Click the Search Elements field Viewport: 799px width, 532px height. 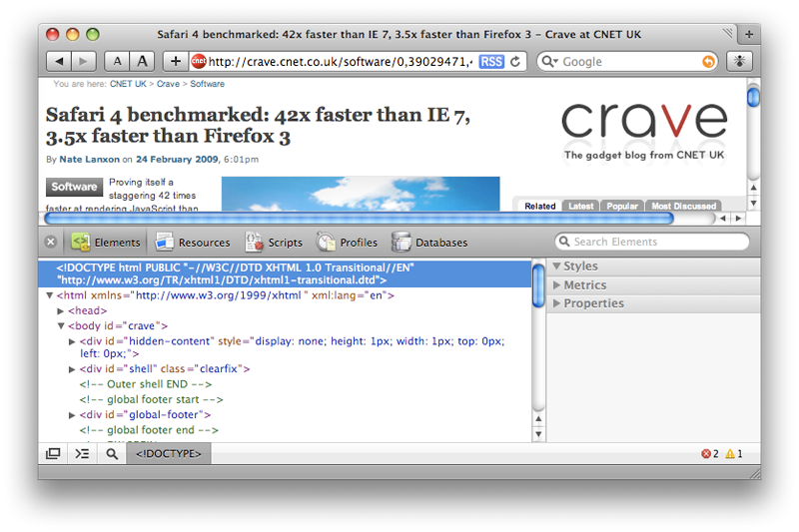[x=652, y=242]
